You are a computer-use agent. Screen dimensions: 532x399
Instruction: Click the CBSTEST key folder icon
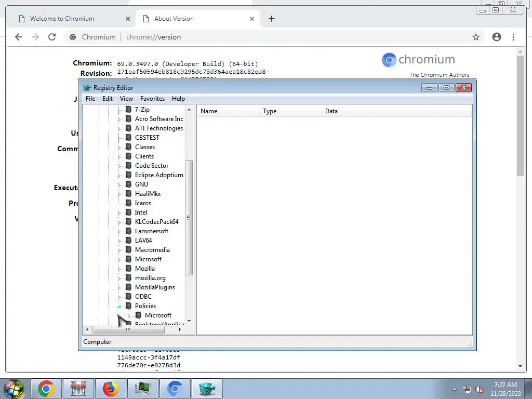click(x=129, y=137)
